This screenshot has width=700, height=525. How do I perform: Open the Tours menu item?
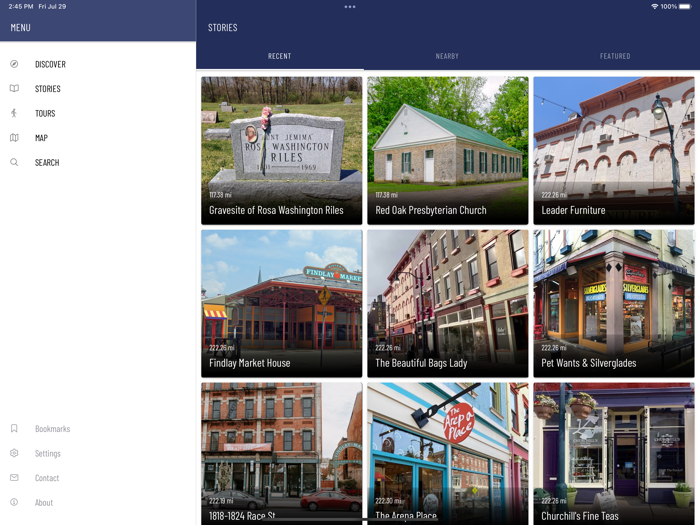98,113
